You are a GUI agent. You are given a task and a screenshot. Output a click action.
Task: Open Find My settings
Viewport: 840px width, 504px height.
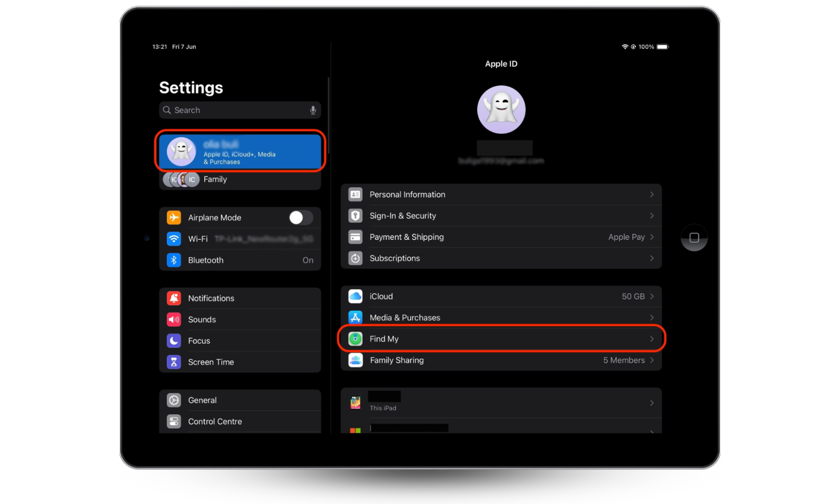click(501, 339)
